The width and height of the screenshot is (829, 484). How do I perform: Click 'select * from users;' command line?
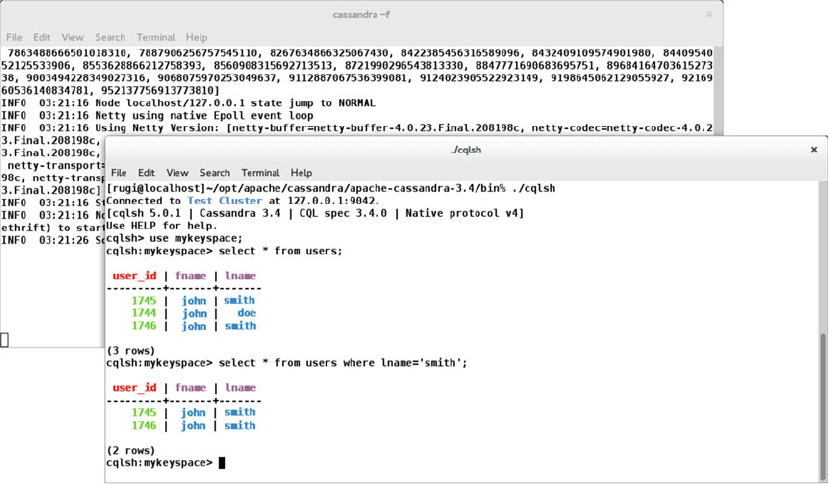224,251
